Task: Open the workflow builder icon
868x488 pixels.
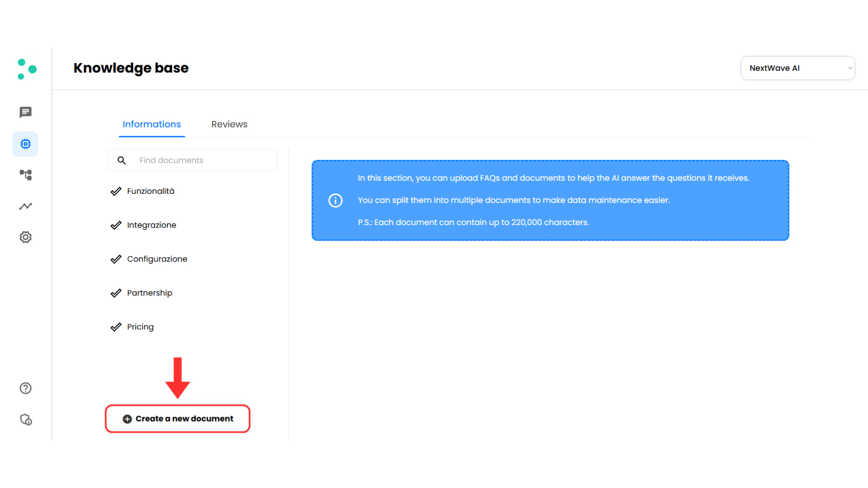Action: [25, 175]
